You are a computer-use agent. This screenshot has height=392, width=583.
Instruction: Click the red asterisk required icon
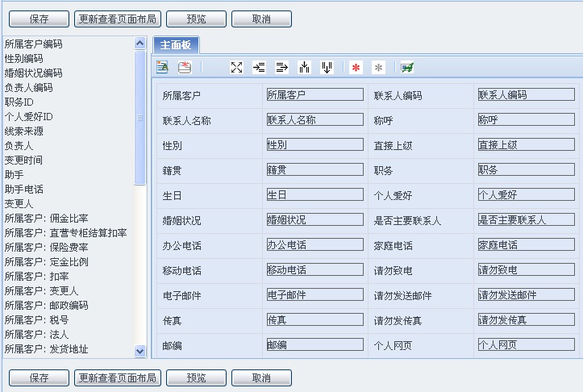(x=356, y=68)
